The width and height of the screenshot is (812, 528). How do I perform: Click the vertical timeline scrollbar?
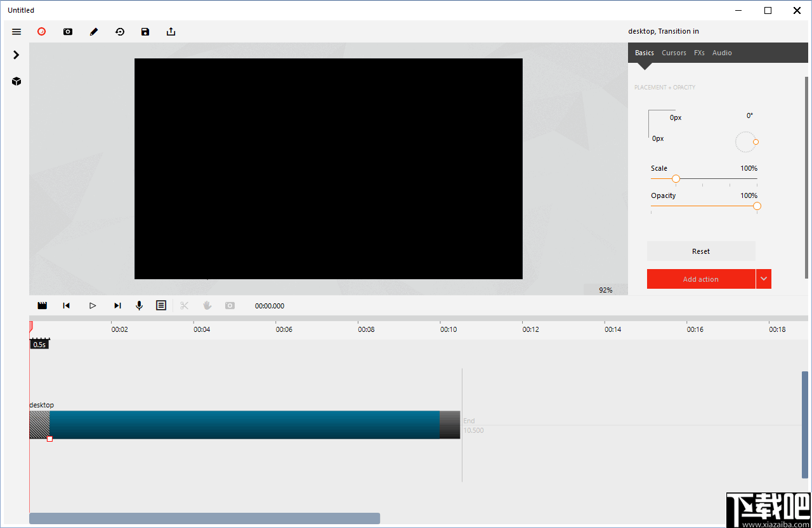tap(805, 425)
